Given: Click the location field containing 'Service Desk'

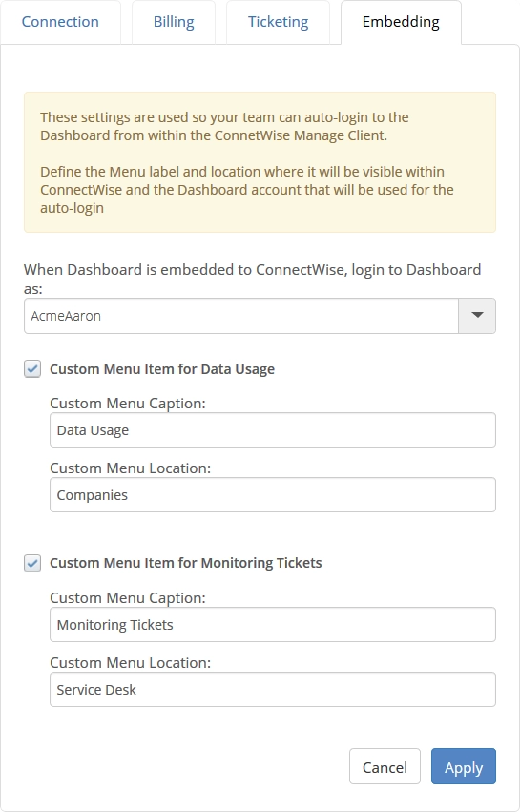Looking at the screenshot, I should [x=273, y=689].
